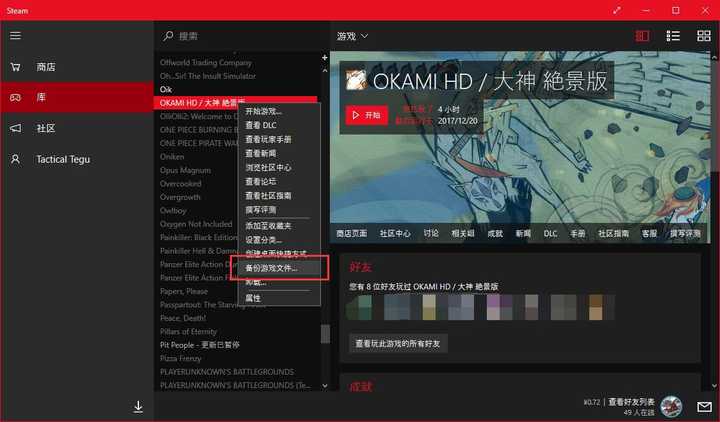Open the 撰写评测 tab under banner
The image size is (720, 422).
click(x=685, y=234)
